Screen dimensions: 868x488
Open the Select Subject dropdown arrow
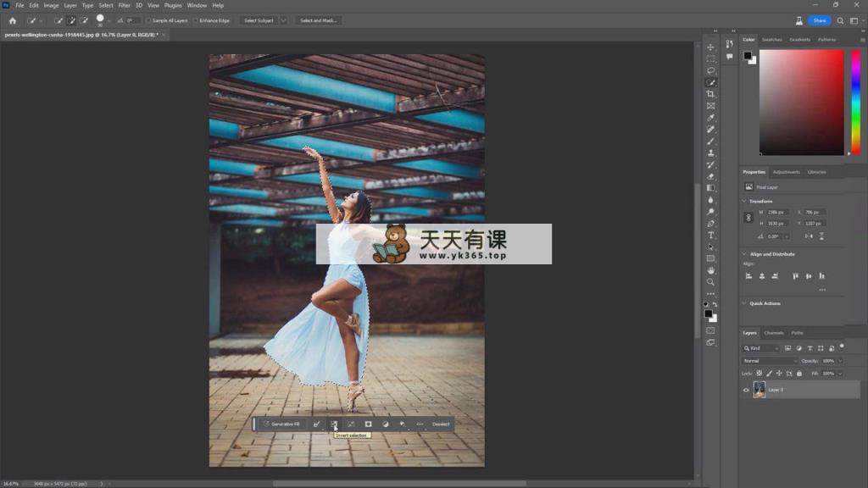point(283,20)
